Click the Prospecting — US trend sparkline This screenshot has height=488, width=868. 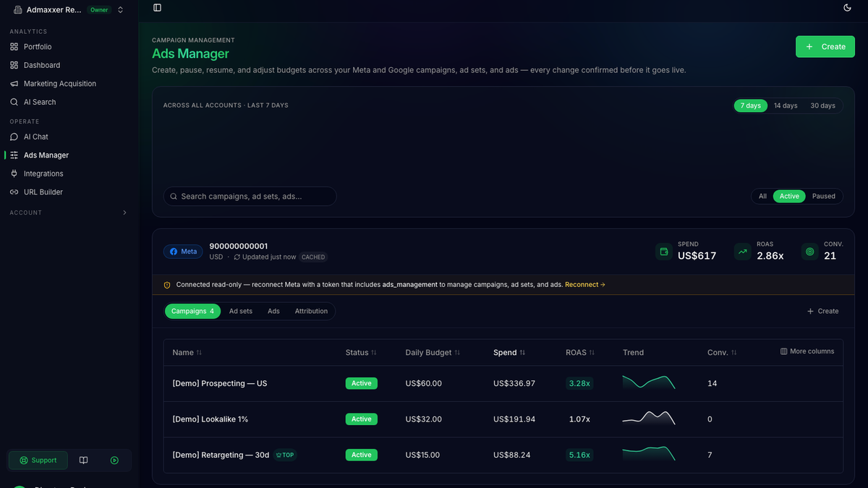[649, 382]
